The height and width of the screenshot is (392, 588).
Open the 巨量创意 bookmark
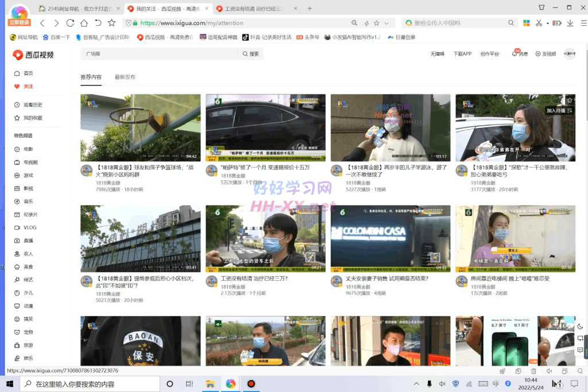(401, 37)
